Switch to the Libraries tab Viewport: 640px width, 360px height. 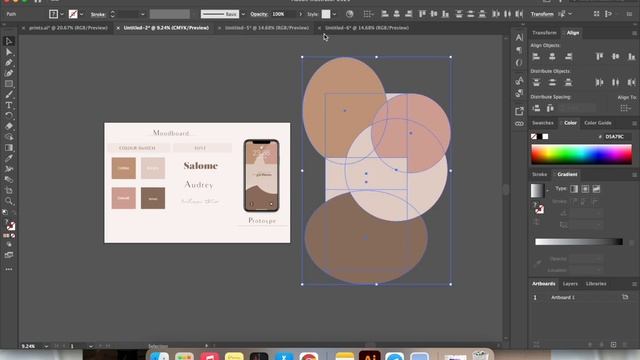click(596, 284)
